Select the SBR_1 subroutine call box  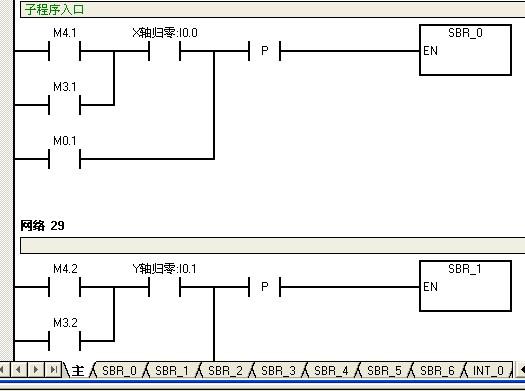point(465,286)
